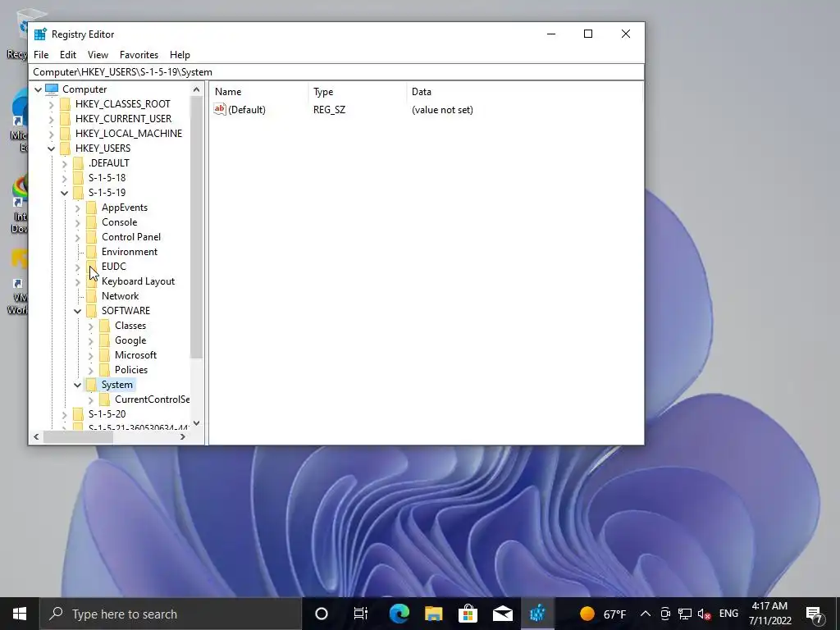Screen dimensions: 840x630
Task: Open the Windows Start menu
Action: point(20,614)
